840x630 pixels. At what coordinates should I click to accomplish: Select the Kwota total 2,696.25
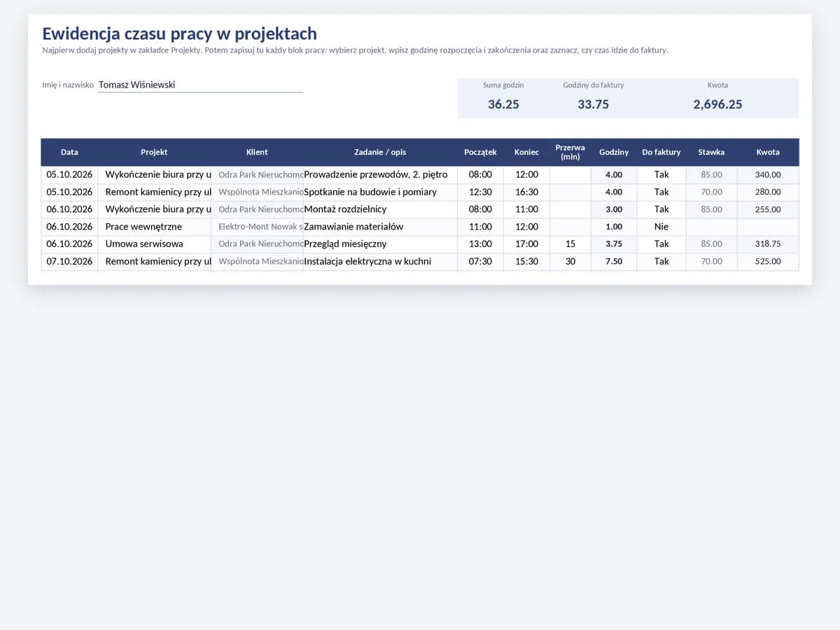coord(717,104)
